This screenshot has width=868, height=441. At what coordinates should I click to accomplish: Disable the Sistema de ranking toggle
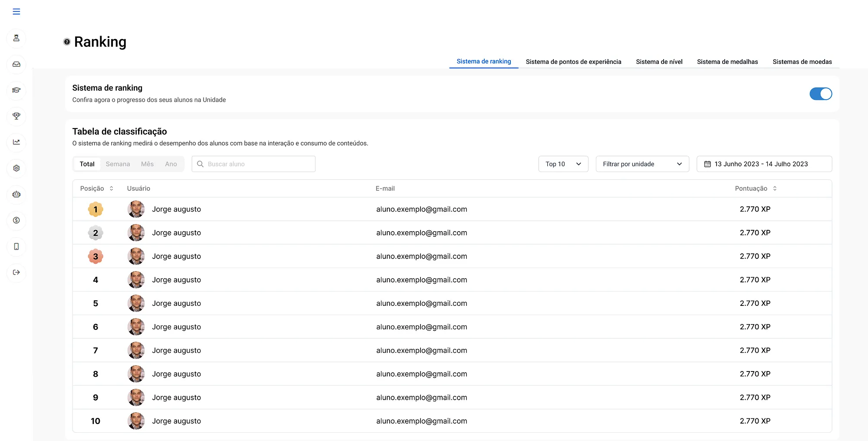pos(820,94)
